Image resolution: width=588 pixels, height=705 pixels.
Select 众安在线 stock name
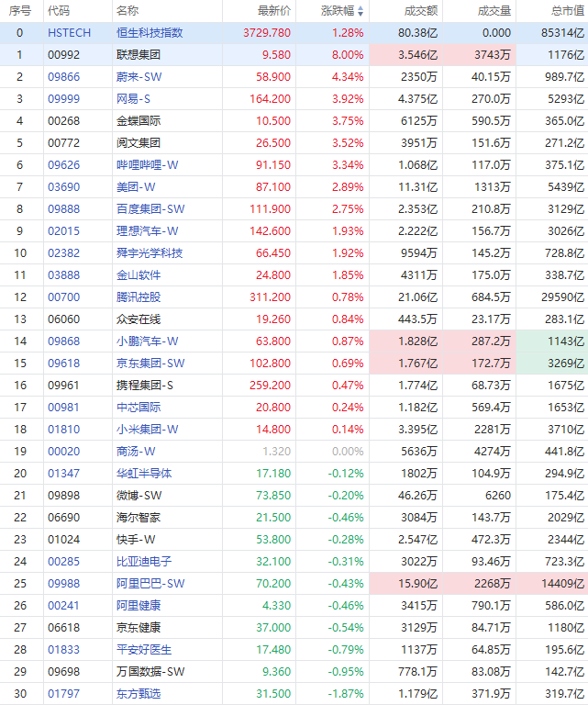[x=139, y=319]
